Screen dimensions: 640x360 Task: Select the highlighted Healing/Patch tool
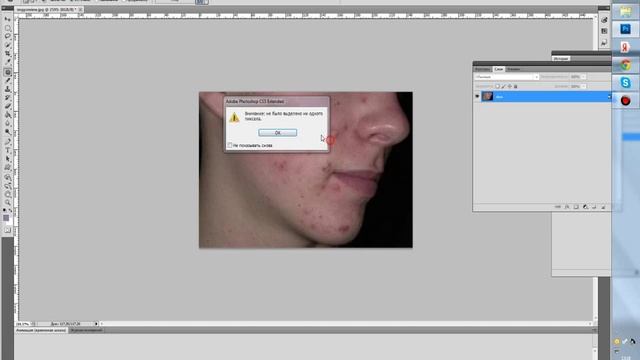coord(8,72)
